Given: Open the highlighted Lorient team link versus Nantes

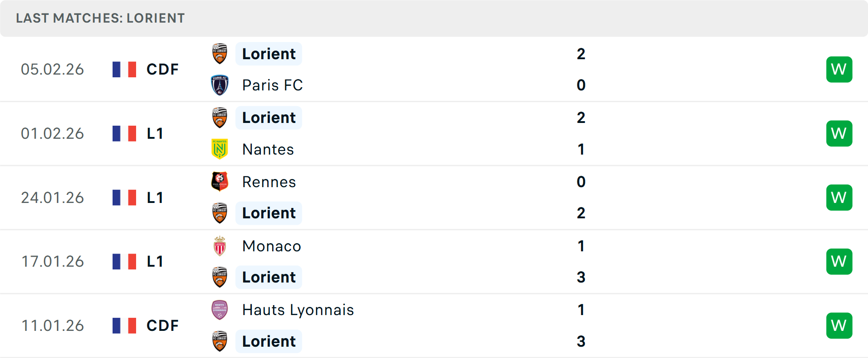Looking at the screenshot, I should [x=269, y=118].
